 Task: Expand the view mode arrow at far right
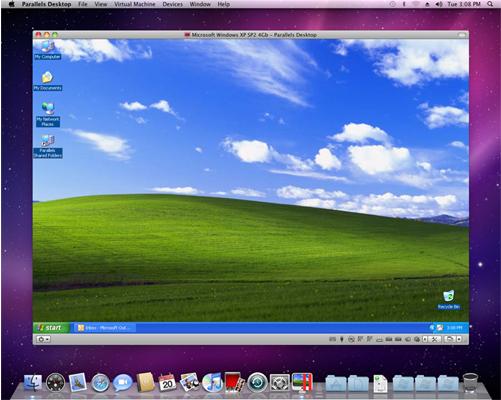pos(459,339)
